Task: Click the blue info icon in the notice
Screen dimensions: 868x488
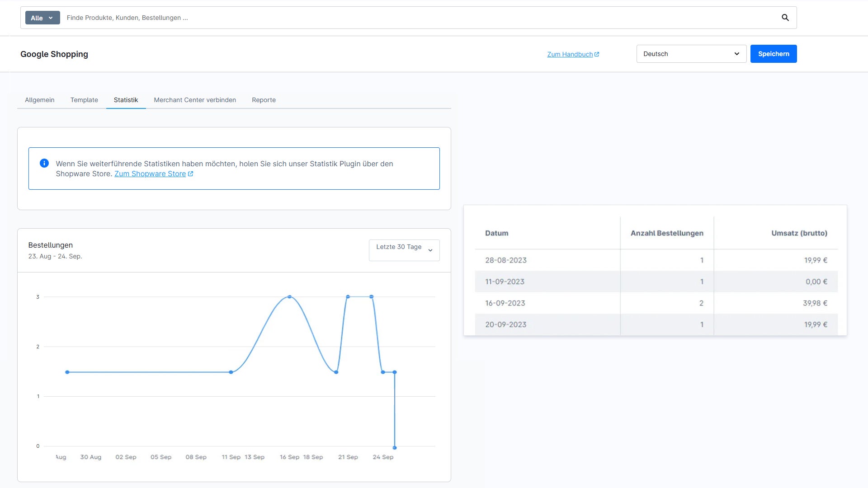Action: (44, 163)
